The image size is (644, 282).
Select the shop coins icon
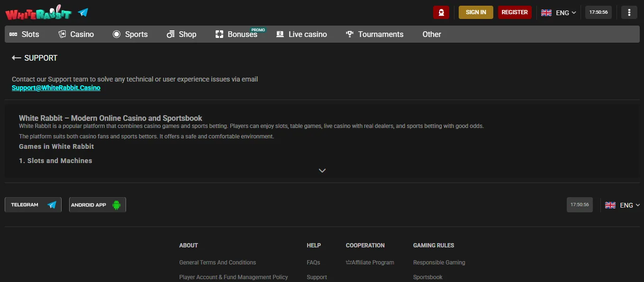(171, 34)
